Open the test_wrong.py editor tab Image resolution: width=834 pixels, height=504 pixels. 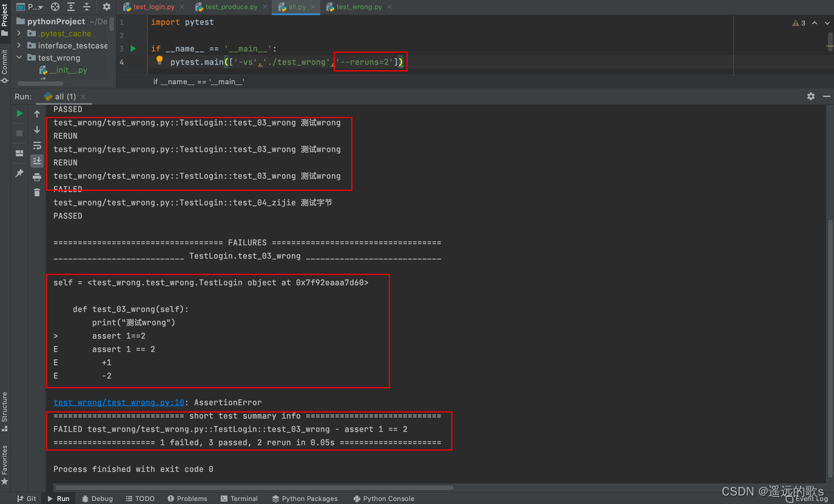tap(359, 7)
